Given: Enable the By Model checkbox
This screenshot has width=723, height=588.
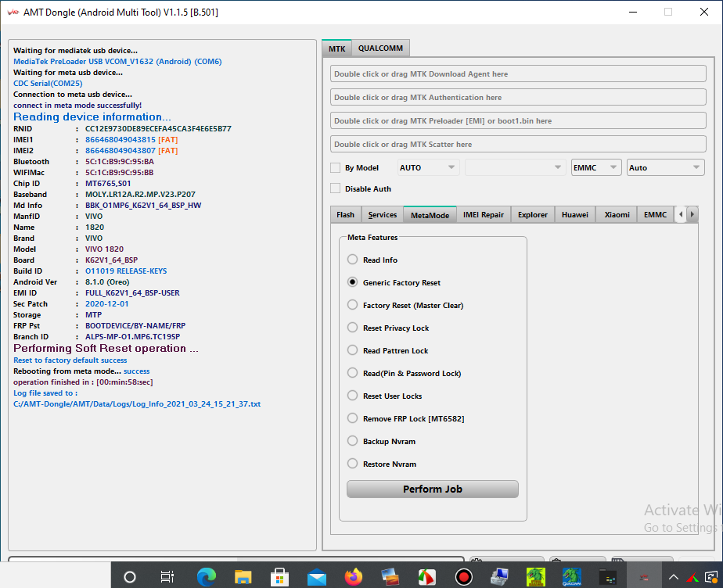Looking at the screenshot, I should tap(336, 168).
